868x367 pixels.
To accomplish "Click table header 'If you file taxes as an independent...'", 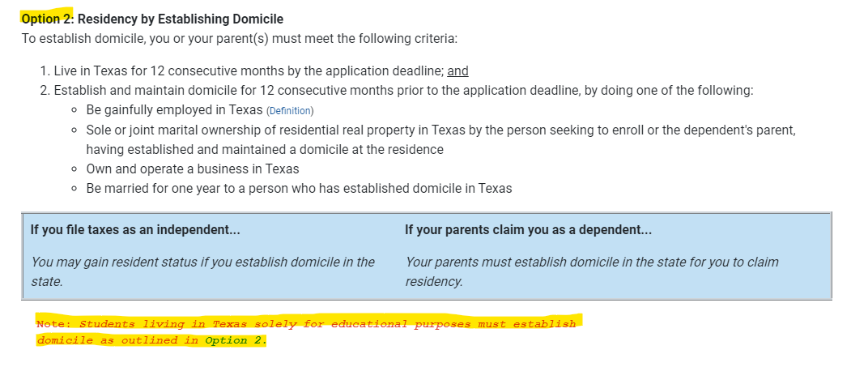I will tap(135, 229).
